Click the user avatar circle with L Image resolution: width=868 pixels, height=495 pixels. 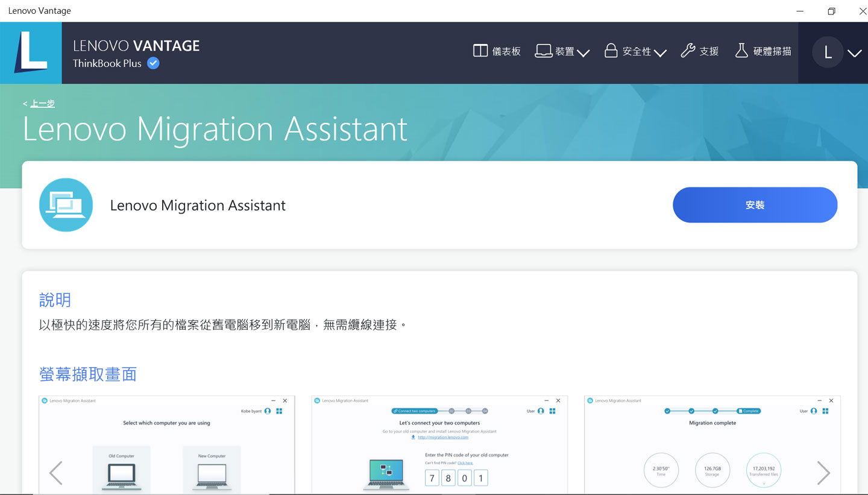point(828,52)
